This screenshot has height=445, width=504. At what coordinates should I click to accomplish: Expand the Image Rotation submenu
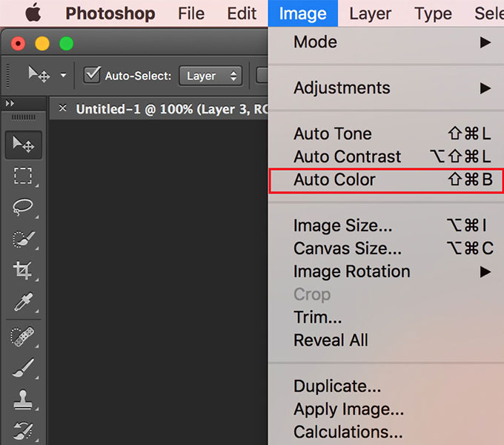click(x=386, y=271)
